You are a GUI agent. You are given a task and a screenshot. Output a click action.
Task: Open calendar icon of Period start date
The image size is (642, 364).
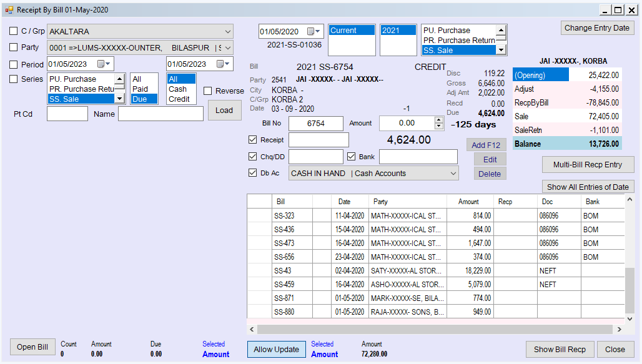point(104,64)
